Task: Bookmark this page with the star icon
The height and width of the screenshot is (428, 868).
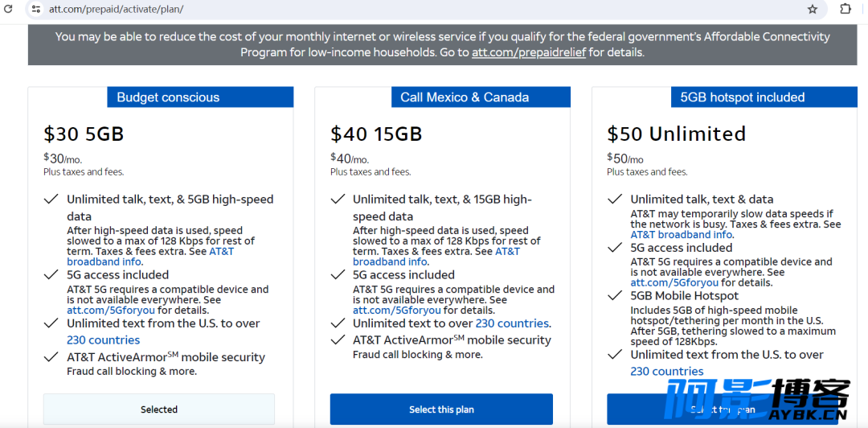Action: click(x=812, y=9)
